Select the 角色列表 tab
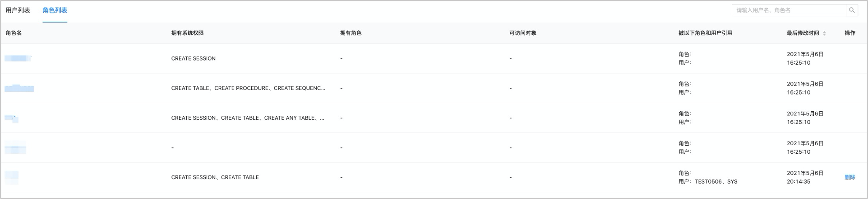The image size is (868, 199). coord(55,10)
